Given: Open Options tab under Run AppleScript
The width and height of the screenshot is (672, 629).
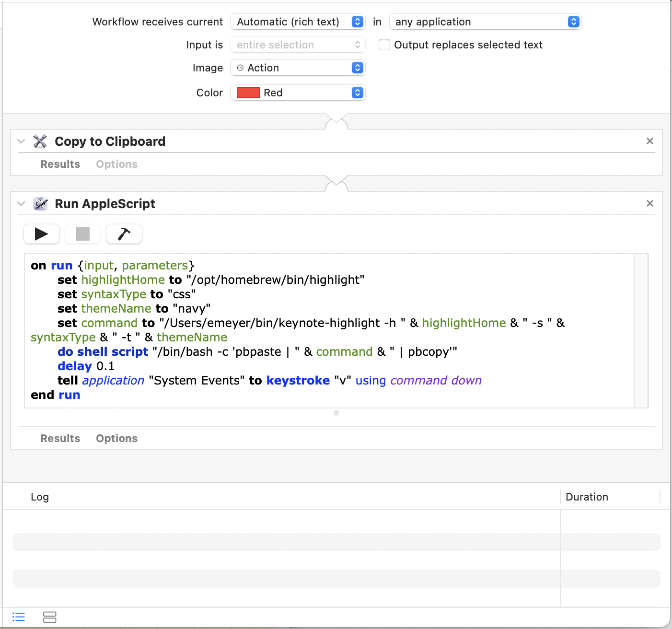Looking at the screenshot, I should point(117,438).
